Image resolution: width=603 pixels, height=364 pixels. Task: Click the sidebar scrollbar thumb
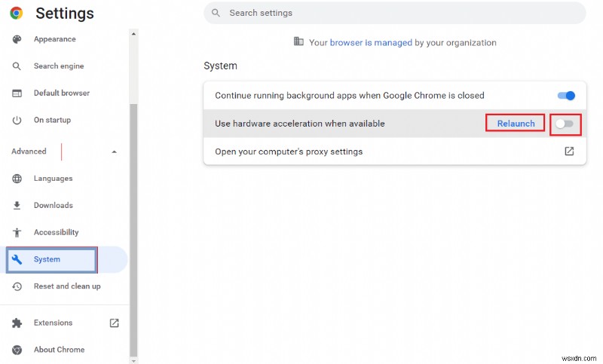pos(133,230)
